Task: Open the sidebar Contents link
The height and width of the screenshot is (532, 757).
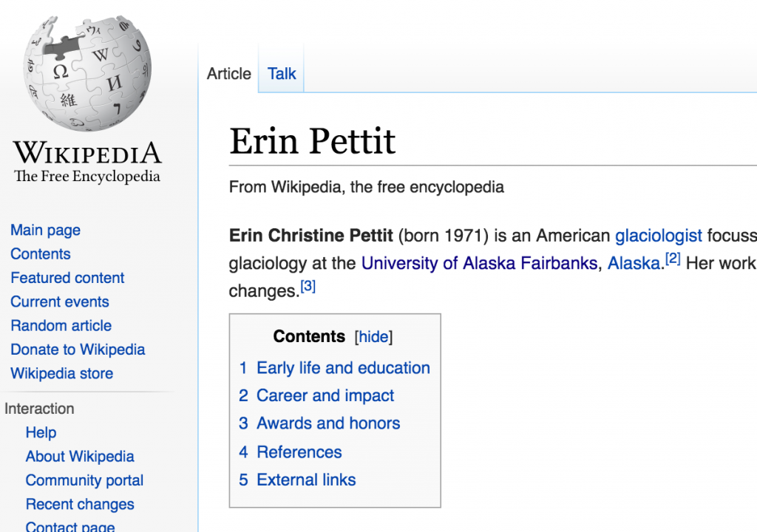Action: click(x=41, y=254)
